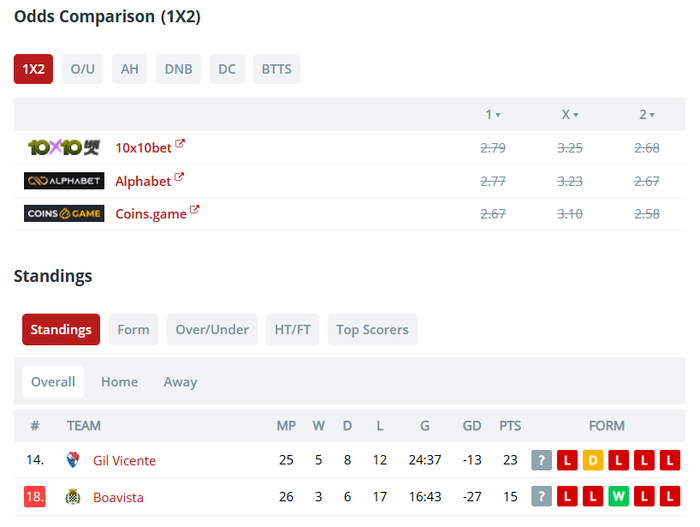The width and height of the screenshot is (700, 527).
Task: Switch to the O/U odds tab
Action: [82, 69]
